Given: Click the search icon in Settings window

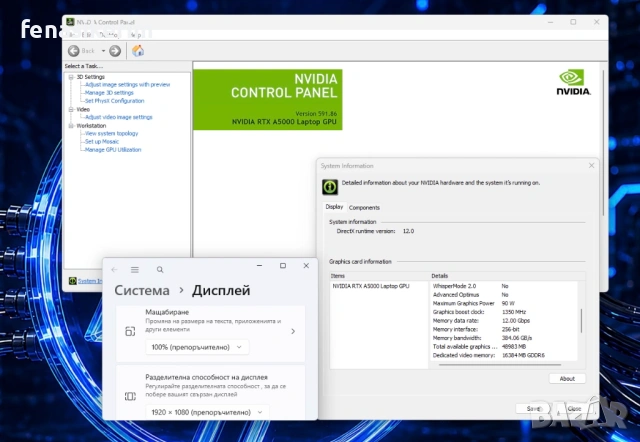Looking at the screenshot, I should point(160,269).
